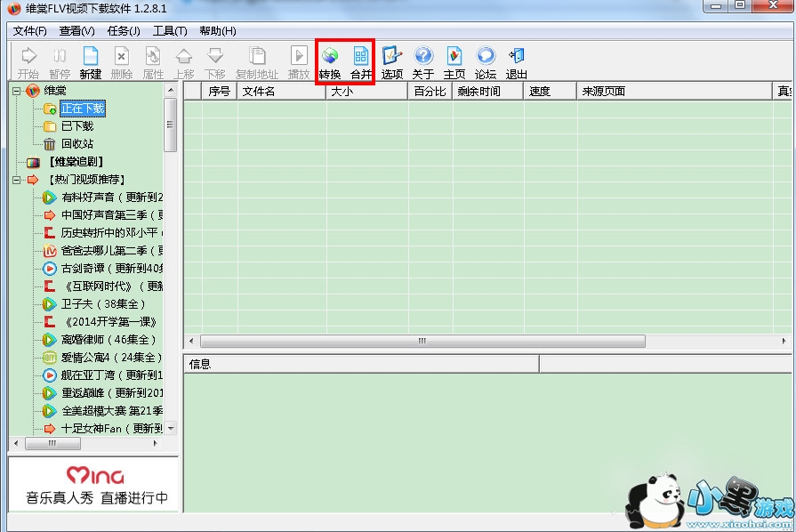This screenshot has height=532, width=796.
Task: Click the task list's left scroll arrow
Action: click(x=191, y=341)
